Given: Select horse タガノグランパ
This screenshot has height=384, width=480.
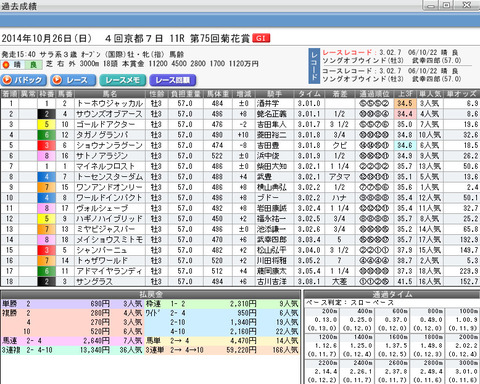Looking at the screenshot, I should click(x=102, y=135).
